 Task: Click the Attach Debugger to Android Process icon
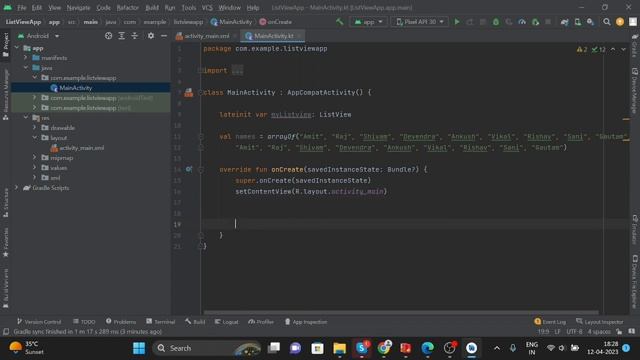pos(535,22)
